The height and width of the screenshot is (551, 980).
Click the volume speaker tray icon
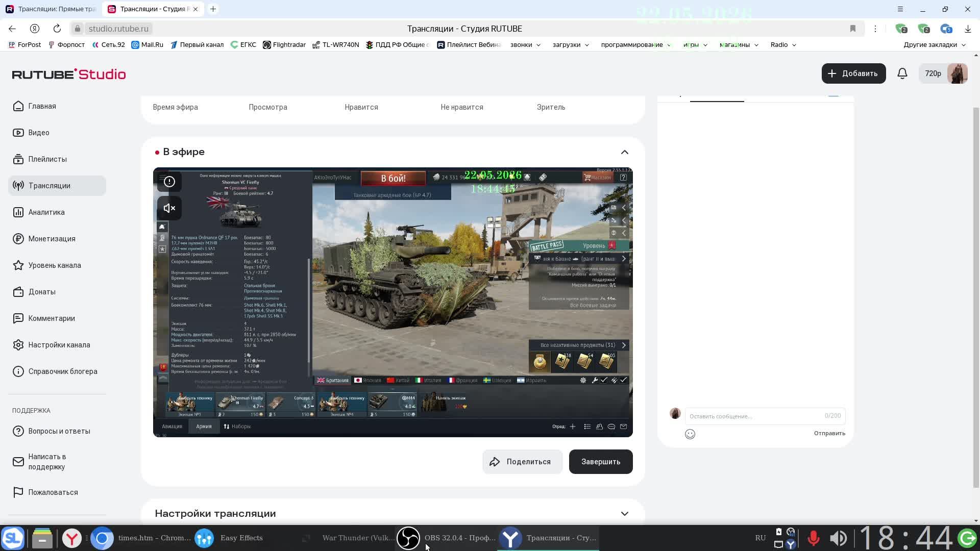838,538
